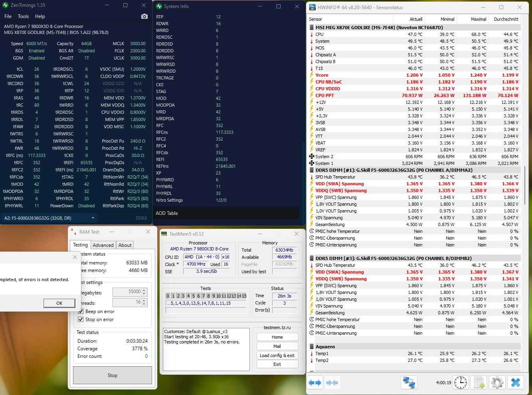Image resolution: width=532 pixels, height=395 pixels.
Task: Expand the AOD Table section
Action: (226, 213)
